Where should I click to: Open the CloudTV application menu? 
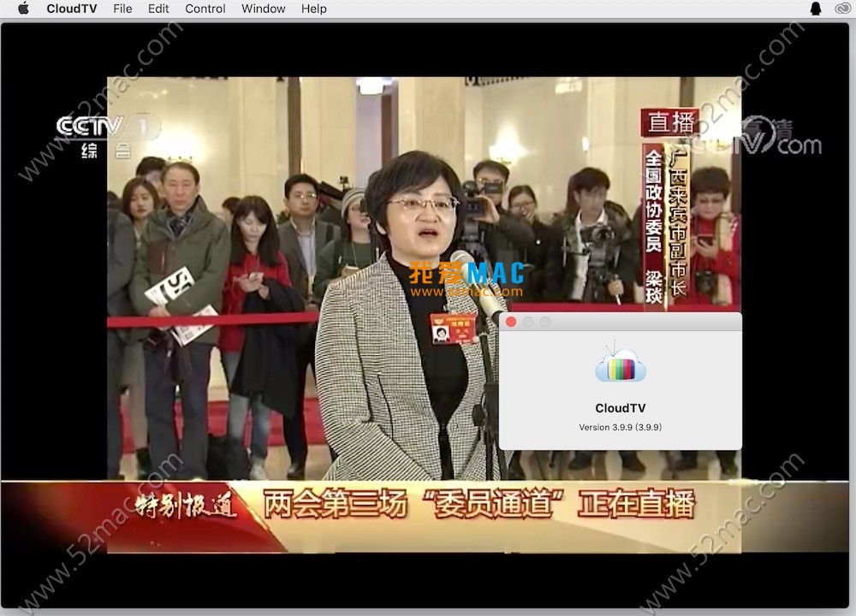(72, 9)
